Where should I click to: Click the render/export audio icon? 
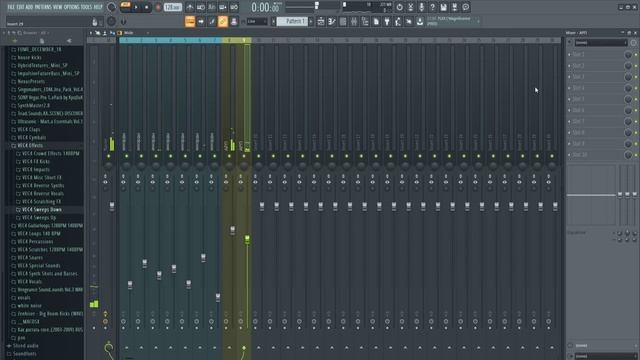point(454,7)
